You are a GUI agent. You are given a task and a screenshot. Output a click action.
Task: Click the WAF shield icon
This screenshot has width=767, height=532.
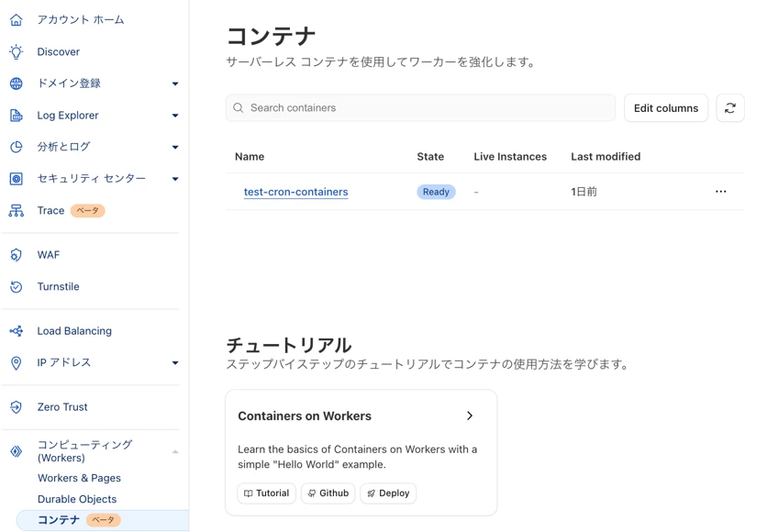click(17, 255)
